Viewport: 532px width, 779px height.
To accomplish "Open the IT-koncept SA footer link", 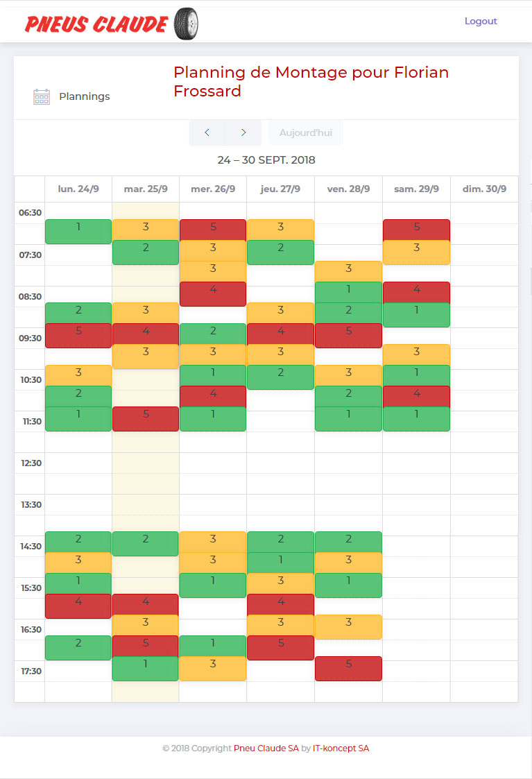I will (x=341, y=748).
